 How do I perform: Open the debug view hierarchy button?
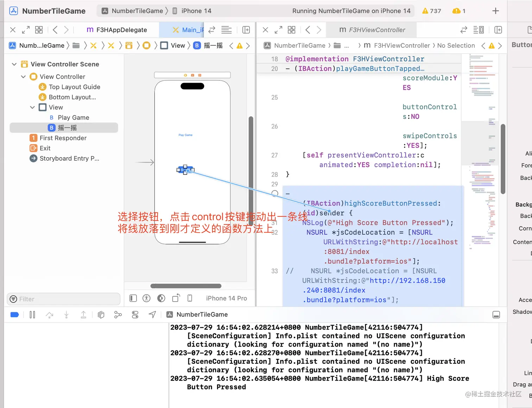101,315
